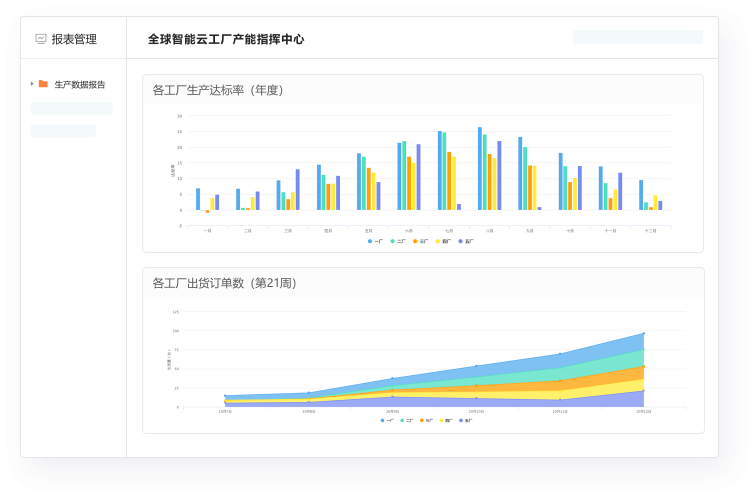Image resolution: width=755 pixels, height=498 pixels.
Task: Click the 各工厂出货订单数（第21周）chart title
Action: point(224,283)
